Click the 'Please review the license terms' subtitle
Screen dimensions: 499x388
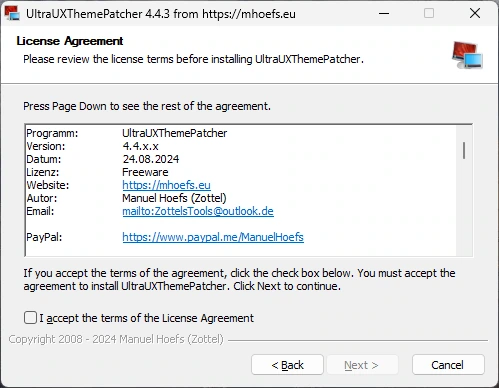pyautogui.click(x=193, y=59)
